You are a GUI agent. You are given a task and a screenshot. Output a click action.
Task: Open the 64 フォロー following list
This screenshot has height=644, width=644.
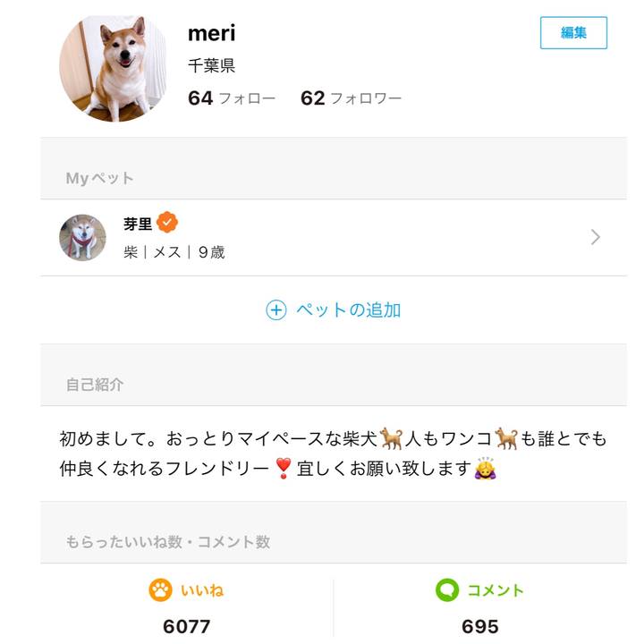232,98
